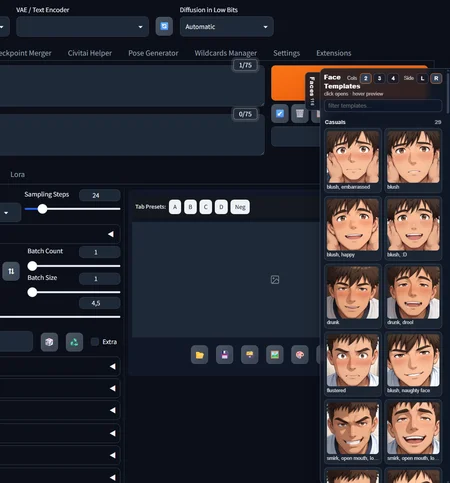The height and width of the screenshot is (483, 450).
Task: Switch to the Pose Generator tab
Action: 153,53
